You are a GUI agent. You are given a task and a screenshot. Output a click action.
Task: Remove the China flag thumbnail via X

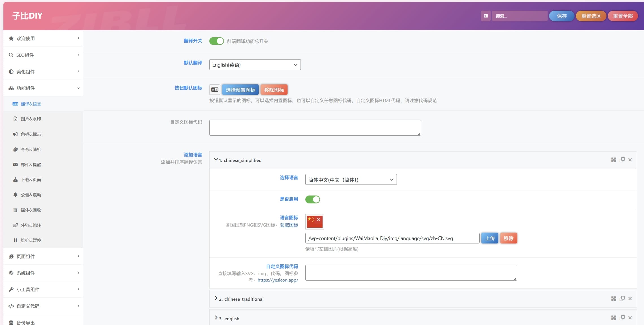(x=319, y=219)
